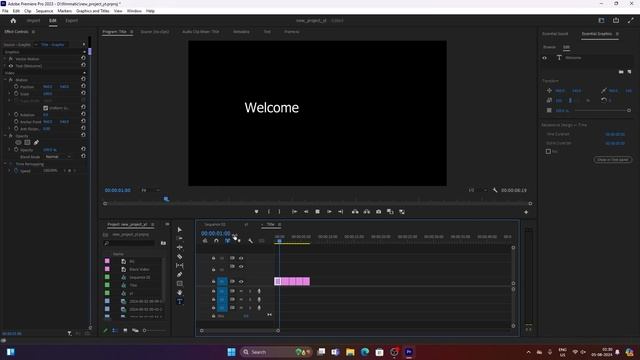Expand the Vector Motion effect
Screen dimensions: 640x360
pos(5,59)
